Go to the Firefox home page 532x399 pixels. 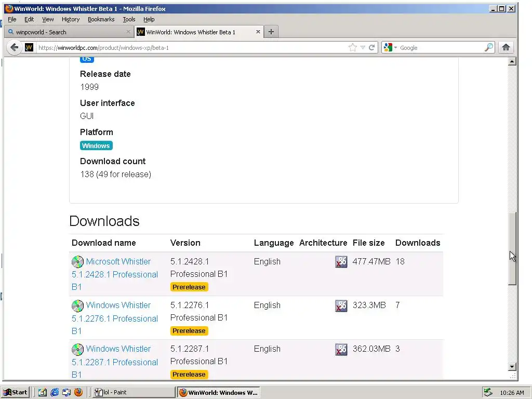506,47
